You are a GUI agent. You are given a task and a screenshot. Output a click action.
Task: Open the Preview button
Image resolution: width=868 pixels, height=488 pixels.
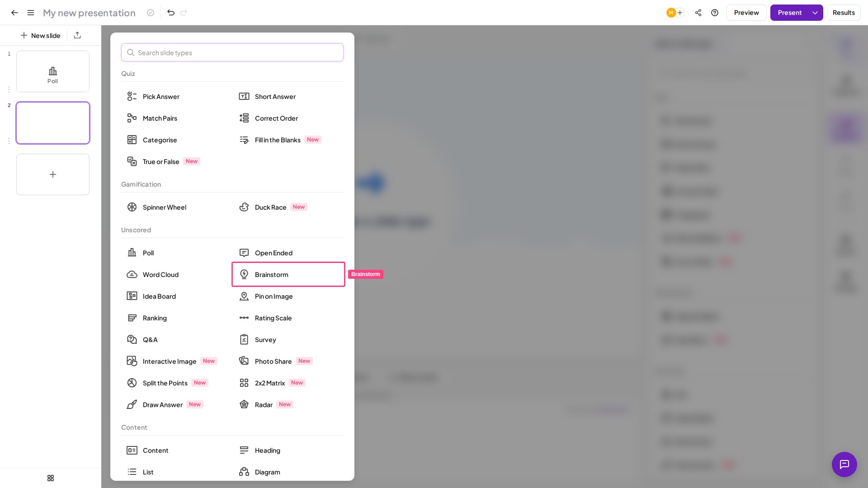746,13
